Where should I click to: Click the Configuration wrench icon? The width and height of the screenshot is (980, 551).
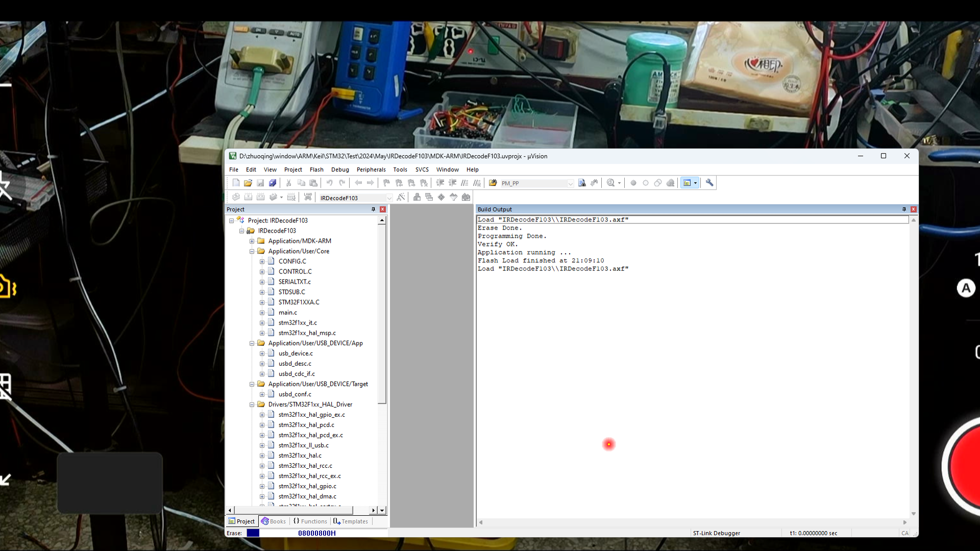click(x=709, y=183)
